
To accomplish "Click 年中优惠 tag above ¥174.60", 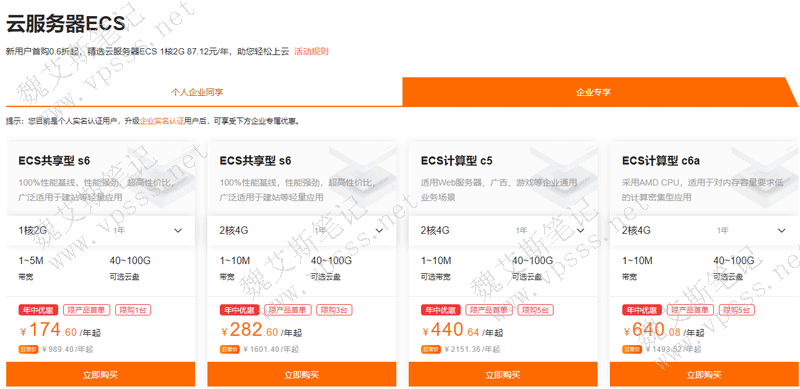I will [x=39, y=310].
